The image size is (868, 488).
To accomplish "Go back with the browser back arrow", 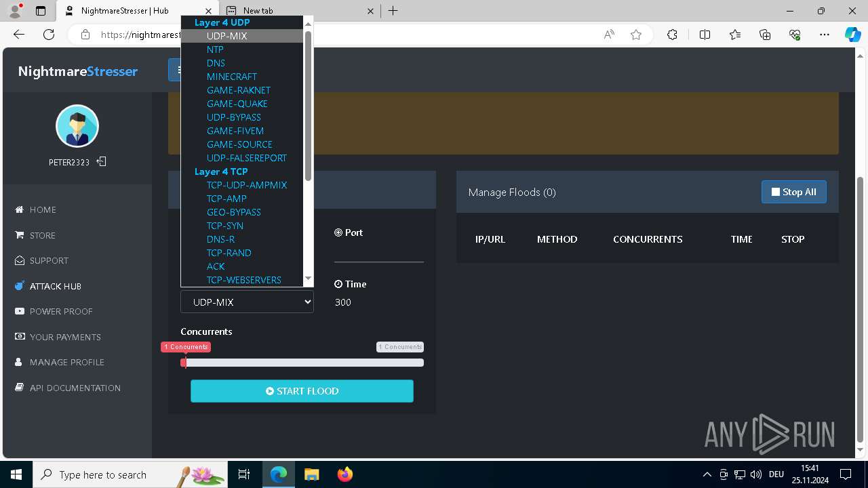I will 19,35.
